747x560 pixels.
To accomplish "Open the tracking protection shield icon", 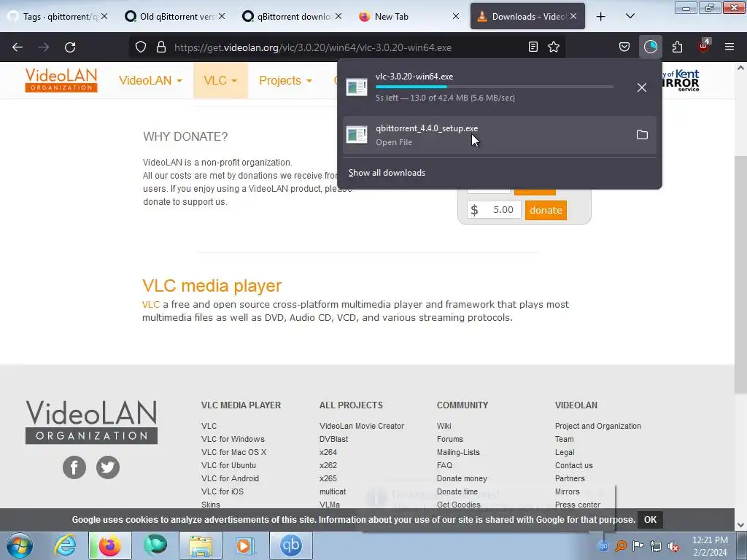I will (141, 47).
